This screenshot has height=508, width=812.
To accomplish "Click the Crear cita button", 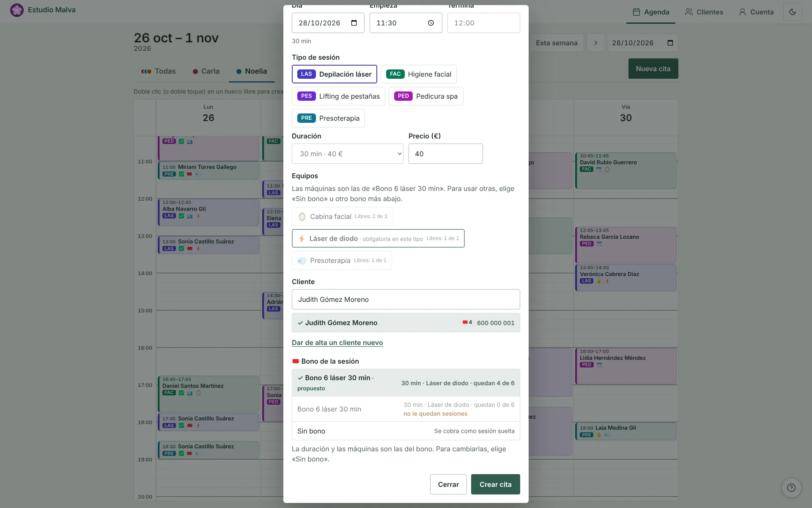I will [x=495, y=484].
